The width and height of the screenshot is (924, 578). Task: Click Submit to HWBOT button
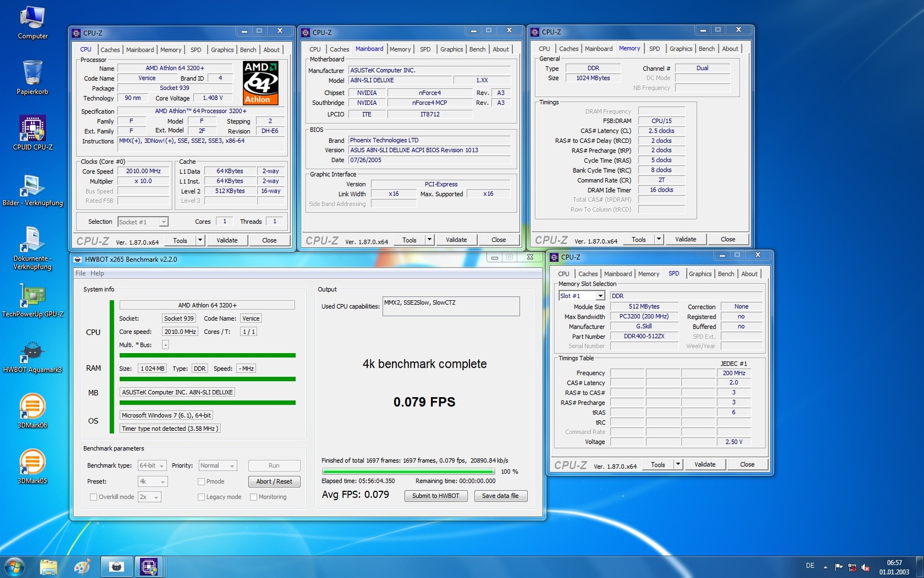click(x=436, y=496)
